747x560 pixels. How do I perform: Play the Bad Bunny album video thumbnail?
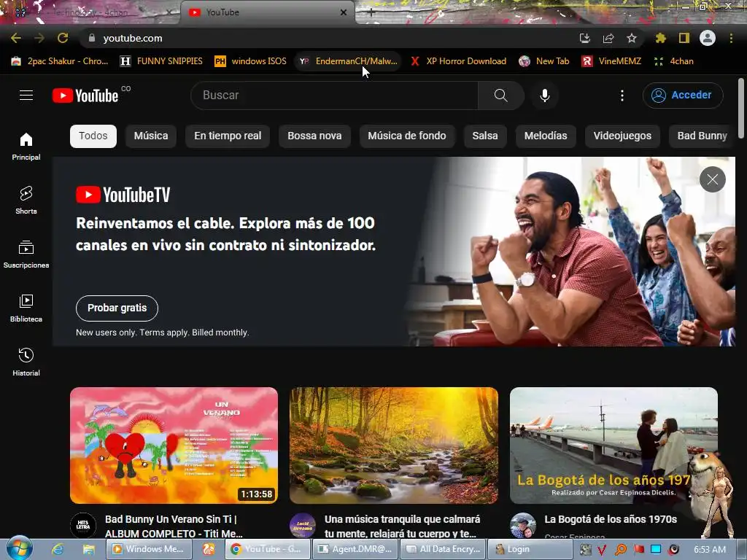pyautogui.click(x=174, y=446)
